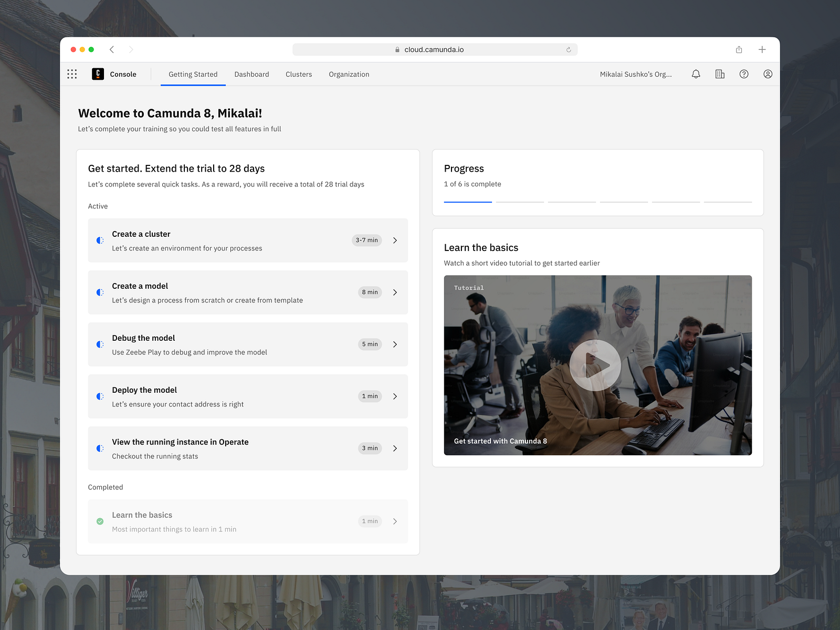Switch to the Clusters tab

point(299,74)
